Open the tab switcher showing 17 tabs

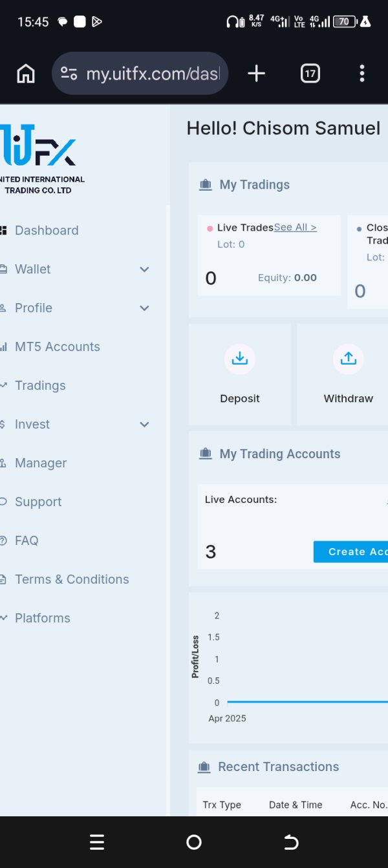(310, 74)
